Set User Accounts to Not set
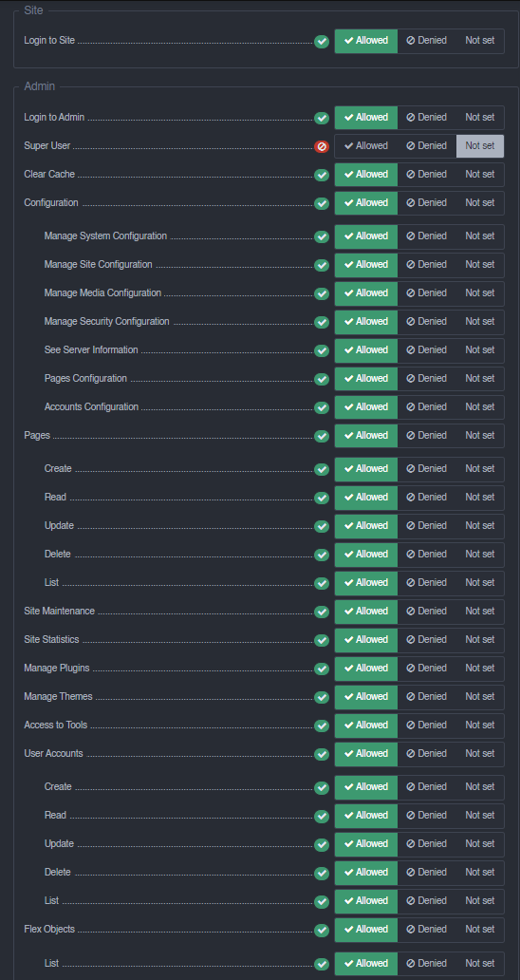This screenshot has width=520, height=980. coord(479,754)
